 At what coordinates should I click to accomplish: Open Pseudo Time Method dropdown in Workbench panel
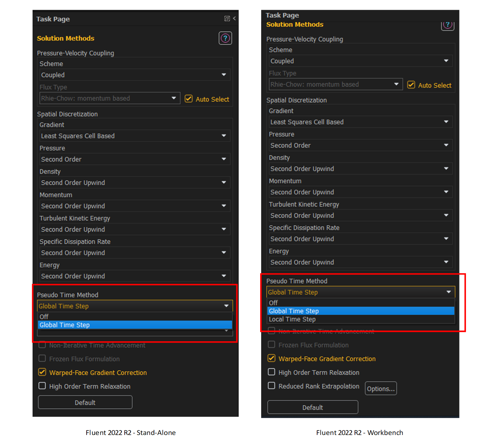click(361, 292)
